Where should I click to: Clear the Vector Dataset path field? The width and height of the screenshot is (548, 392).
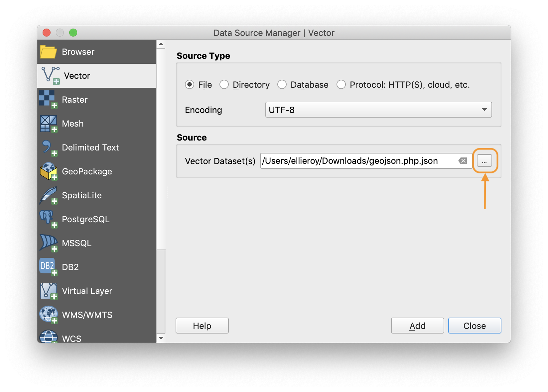[462, 161]
